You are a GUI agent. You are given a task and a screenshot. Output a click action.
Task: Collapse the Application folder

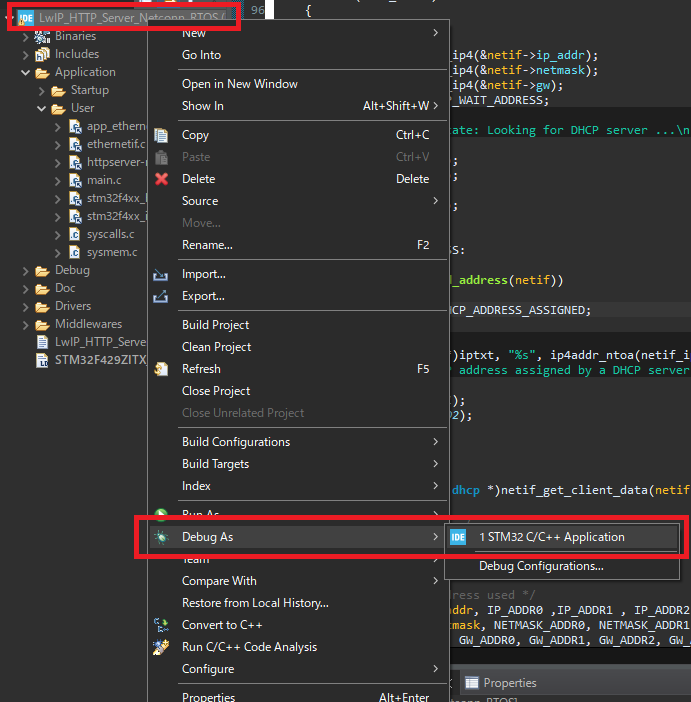[x=26, y=73]
